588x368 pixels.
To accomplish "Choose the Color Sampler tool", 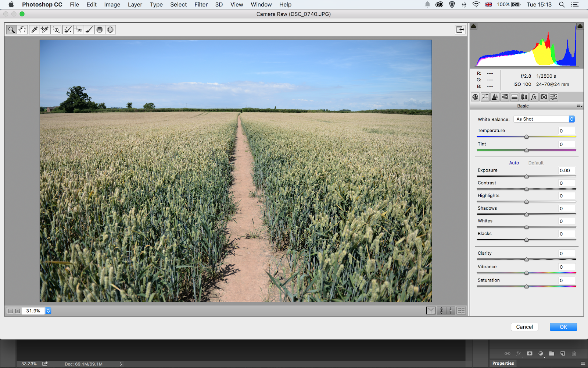I will pos(45,30).
